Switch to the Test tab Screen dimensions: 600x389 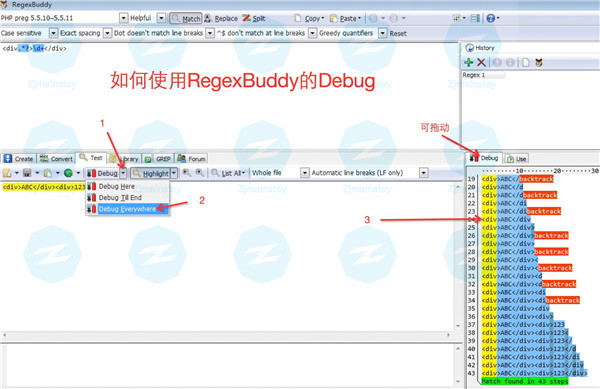coord(91,158)
